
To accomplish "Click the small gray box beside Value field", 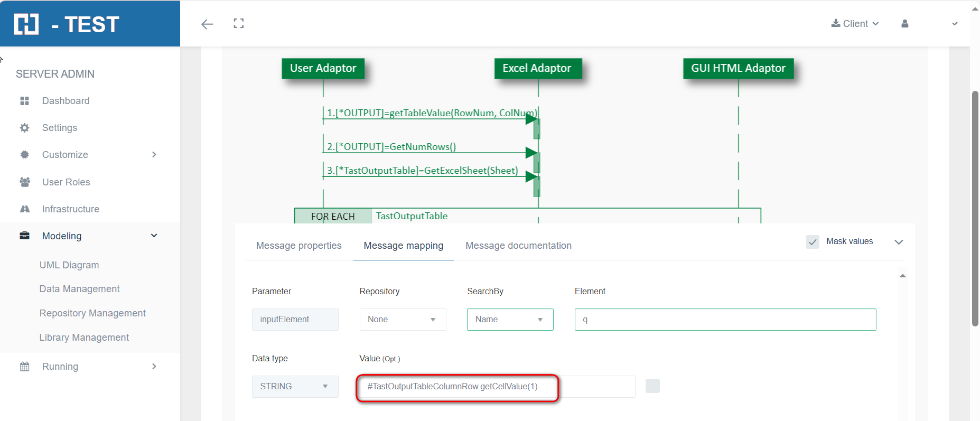I will click(652, 386).
